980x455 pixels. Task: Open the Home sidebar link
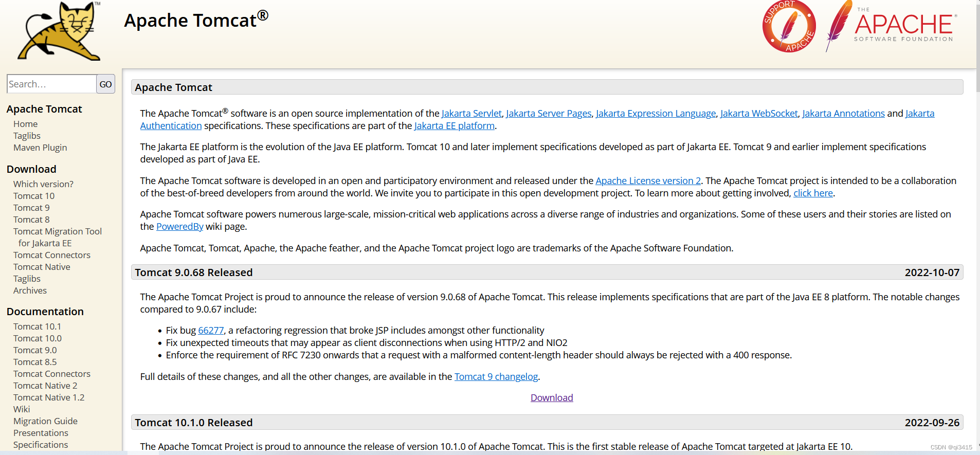(25, 124)
